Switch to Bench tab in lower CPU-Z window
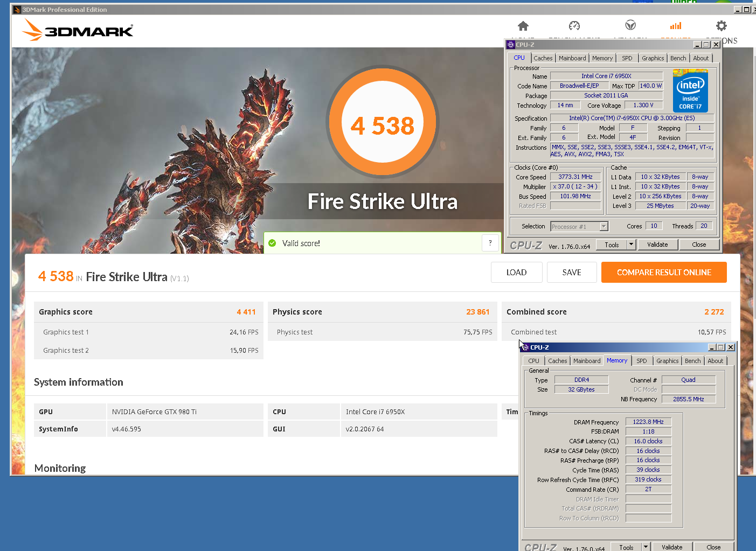756x551 pixels. pyautogui.click(x=693, y=361)
